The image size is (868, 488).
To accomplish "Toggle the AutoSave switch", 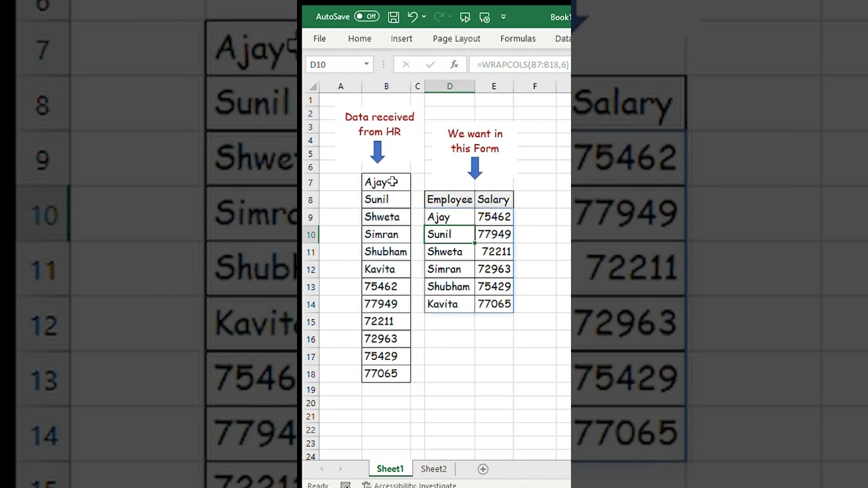I will 367,16.
